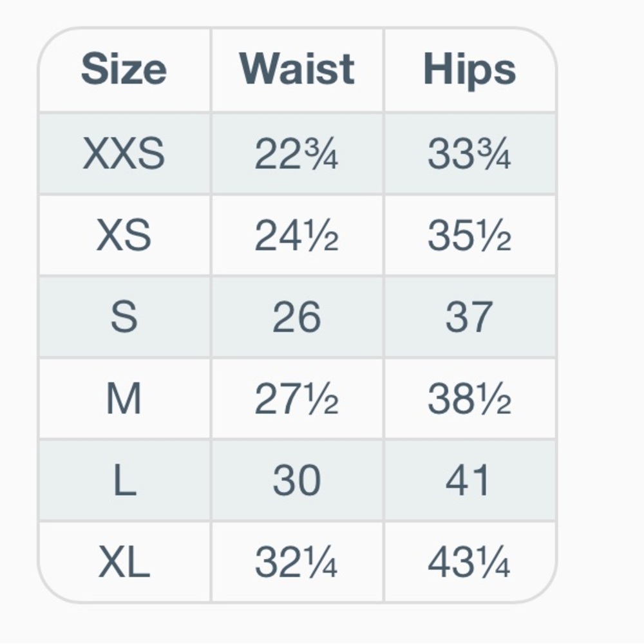Select the XXS size cell
This screenshot has width=644, height=644.
click(124, 155)
